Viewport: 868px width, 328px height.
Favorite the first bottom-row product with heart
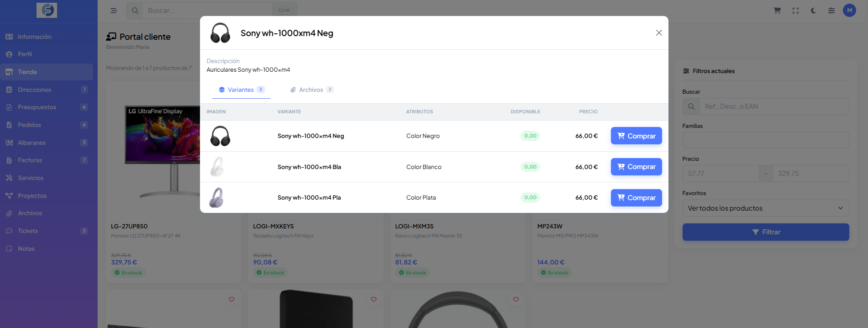tap(231, 299)
